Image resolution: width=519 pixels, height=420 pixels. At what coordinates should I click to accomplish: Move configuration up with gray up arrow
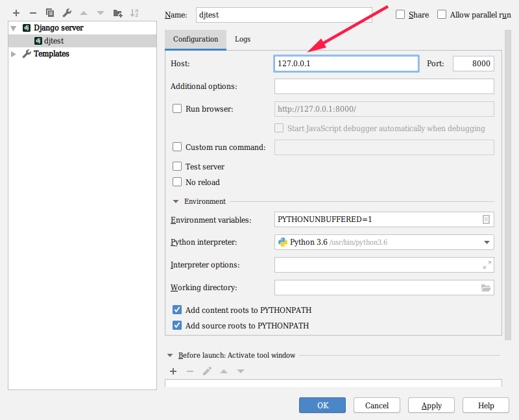84,13
